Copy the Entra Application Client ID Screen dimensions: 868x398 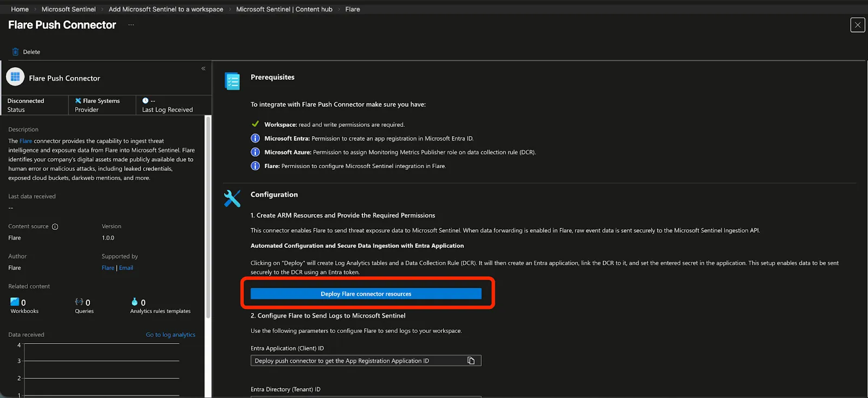tap(471, 361)
